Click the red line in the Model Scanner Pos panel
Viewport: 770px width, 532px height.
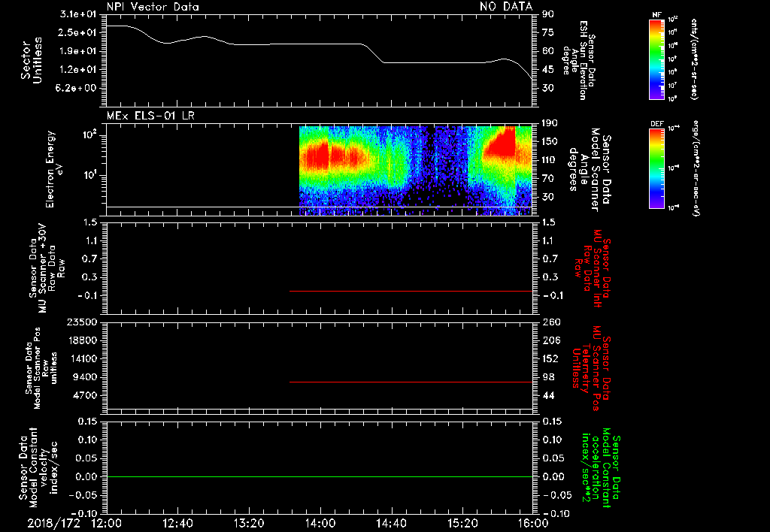411,382
